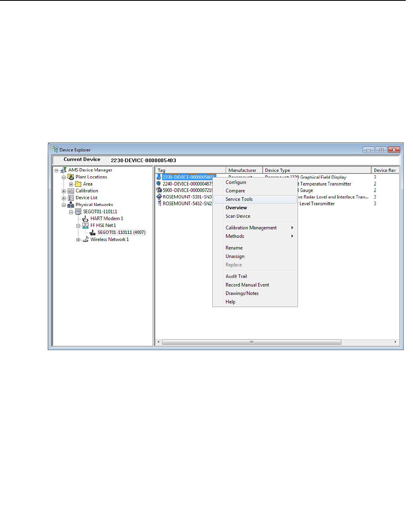413x532 pixels.
Task: Close the Device Explorer window
Action: pyautogui.click(x=395, y=150)
